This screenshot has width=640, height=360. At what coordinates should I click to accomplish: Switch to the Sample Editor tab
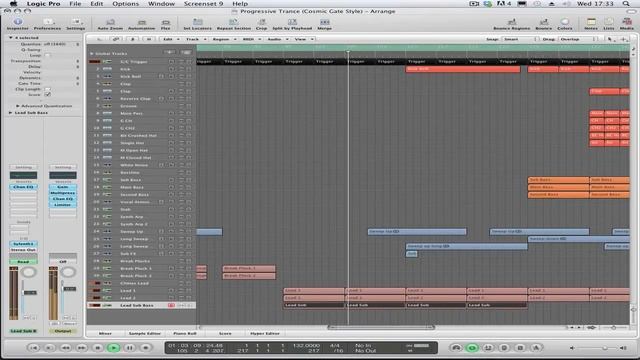point(144,333)
